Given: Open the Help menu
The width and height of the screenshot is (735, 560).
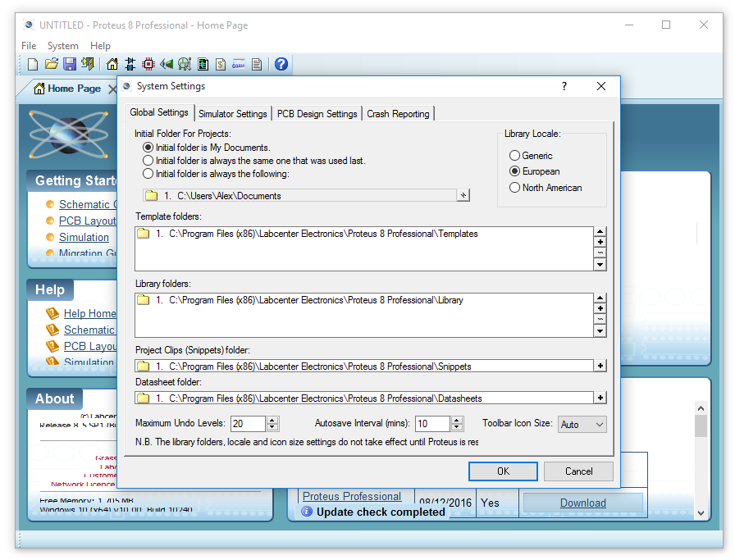Looking at the screenshot, I should (100, 46).
